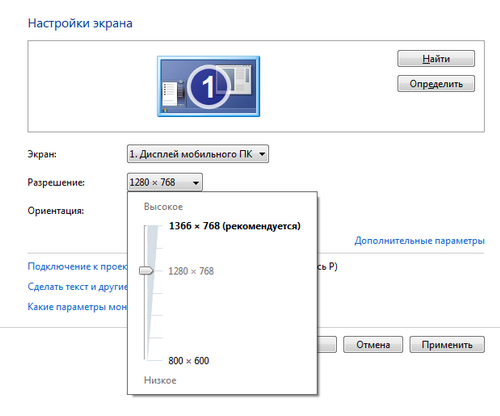Screen dimensions: 500x416
Task: Open Сделать текст и другие элементы link
Action: pyautogui.click(x=77, y=287)
